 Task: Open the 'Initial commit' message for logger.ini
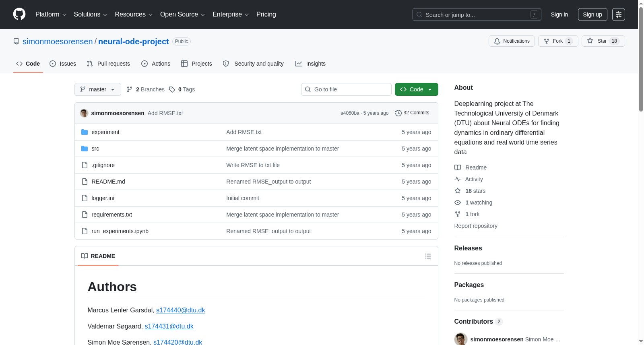243,198
